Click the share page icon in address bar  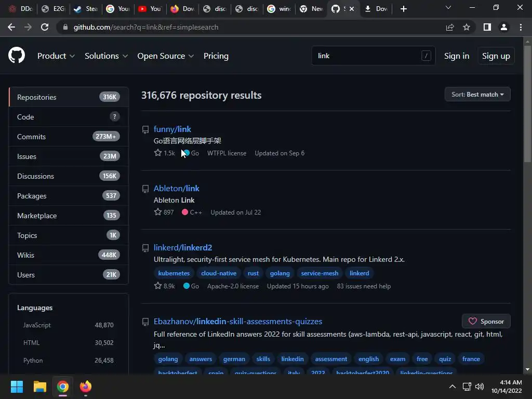[x=450, y=27]
